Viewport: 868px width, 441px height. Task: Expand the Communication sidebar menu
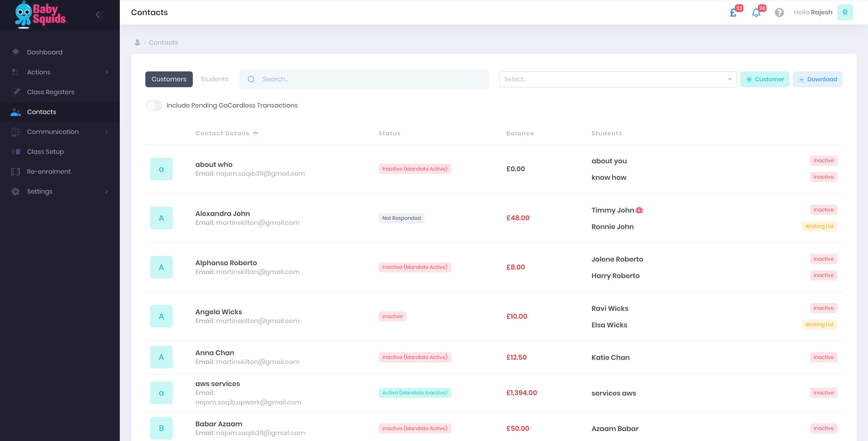point(53,132)
